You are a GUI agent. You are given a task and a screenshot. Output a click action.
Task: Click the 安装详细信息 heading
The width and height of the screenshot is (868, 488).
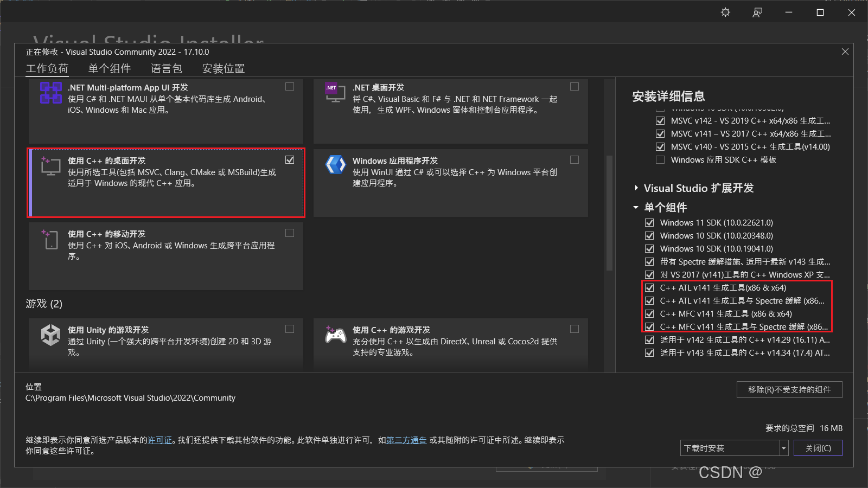click(668, 97)
